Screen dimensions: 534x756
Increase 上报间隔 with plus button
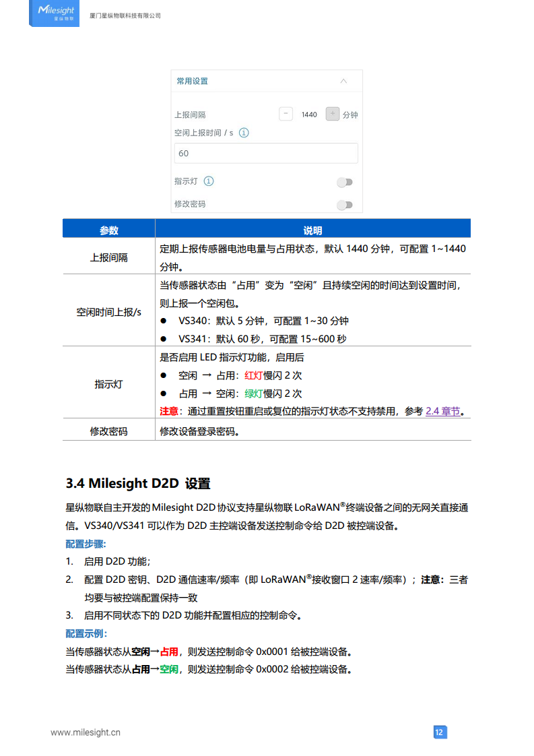coord(333,115)
